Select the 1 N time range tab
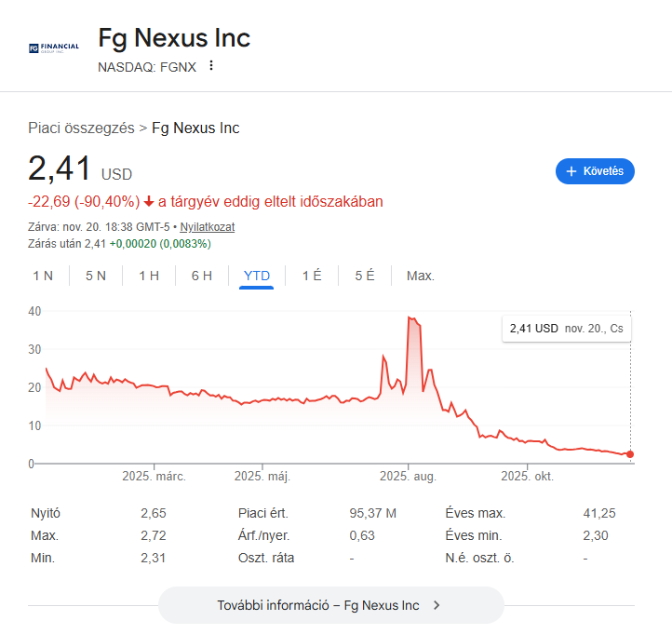The image size is (672, 634). (43, 276)
